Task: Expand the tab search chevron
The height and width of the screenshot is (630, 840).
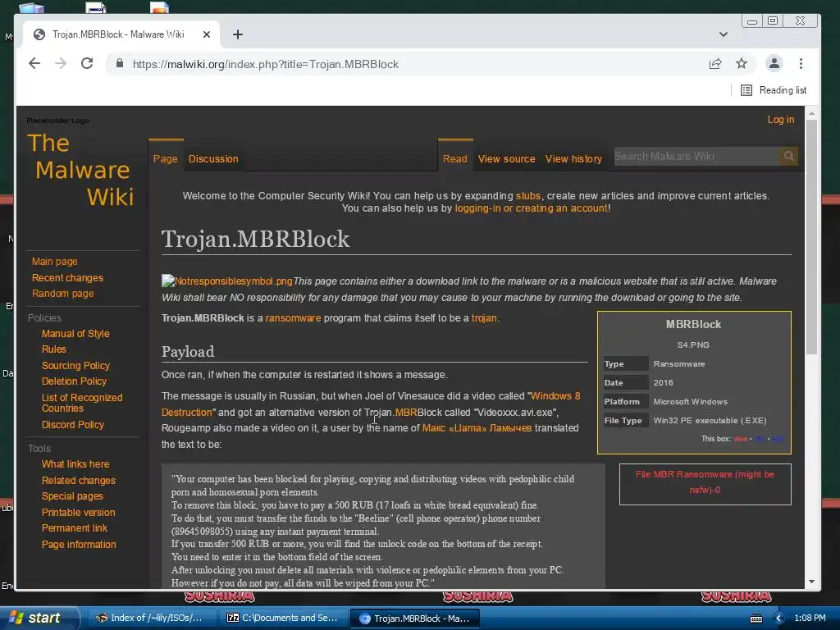Action: pos(724,34)
